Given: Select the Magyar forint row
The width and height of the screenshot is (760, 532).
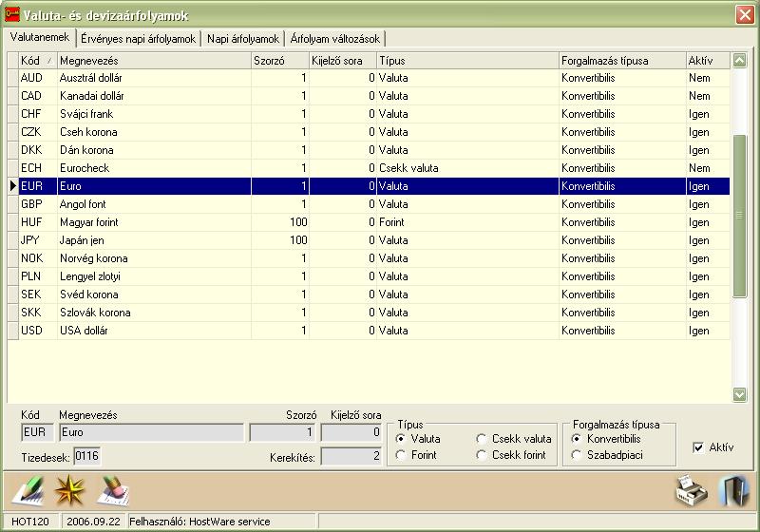Looking at the screenshot, I should click(374, 222).
